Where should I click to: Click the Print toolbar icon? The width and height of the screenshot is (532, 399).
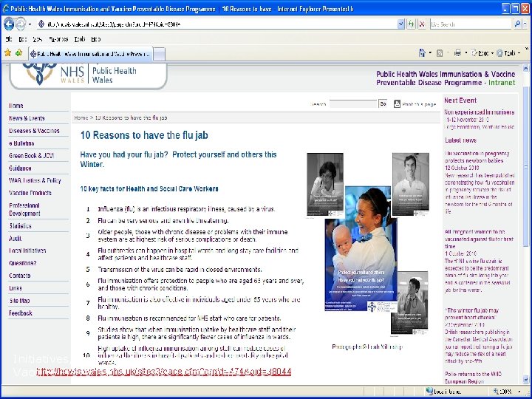point(457,53)
